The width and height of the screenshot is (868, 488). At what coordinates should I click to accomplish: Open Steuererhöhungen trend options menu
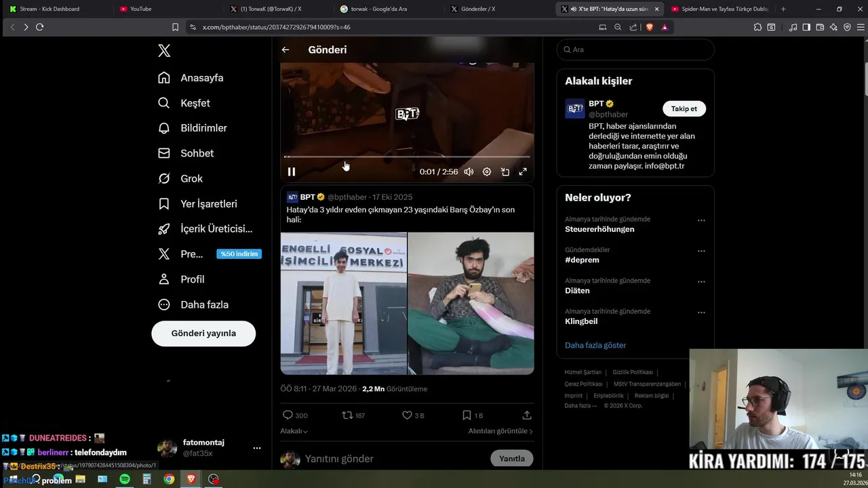coord(701,220)
